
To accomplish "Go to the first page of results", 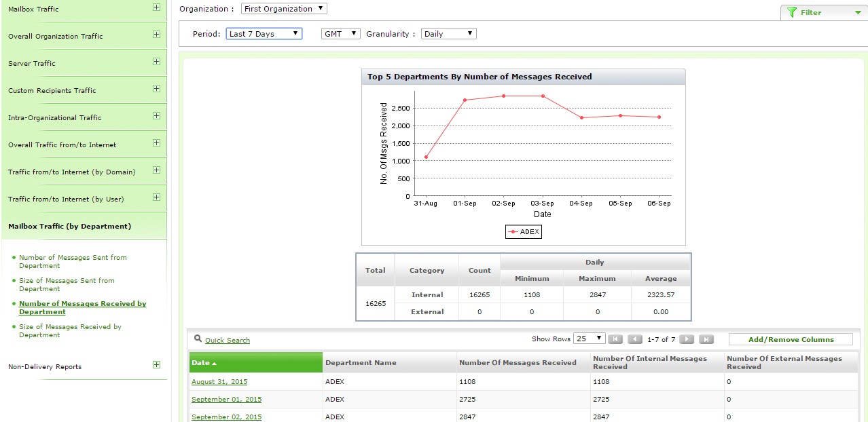I will click(615, 339).
